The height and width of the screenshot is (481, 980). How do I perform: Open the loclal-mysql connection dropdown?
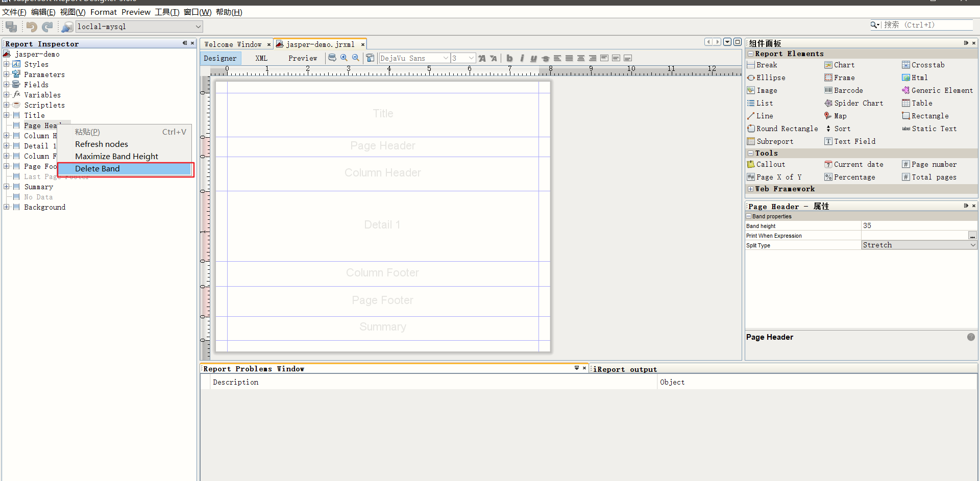pos(198,27)
